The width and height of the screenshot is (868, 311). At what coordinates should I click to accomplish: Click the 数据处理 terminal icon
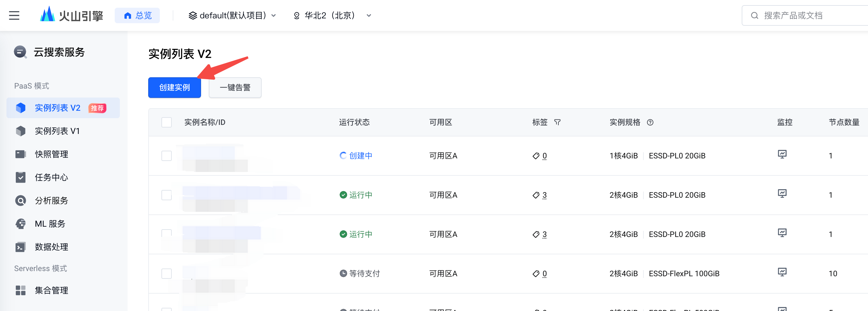point(21,247)
